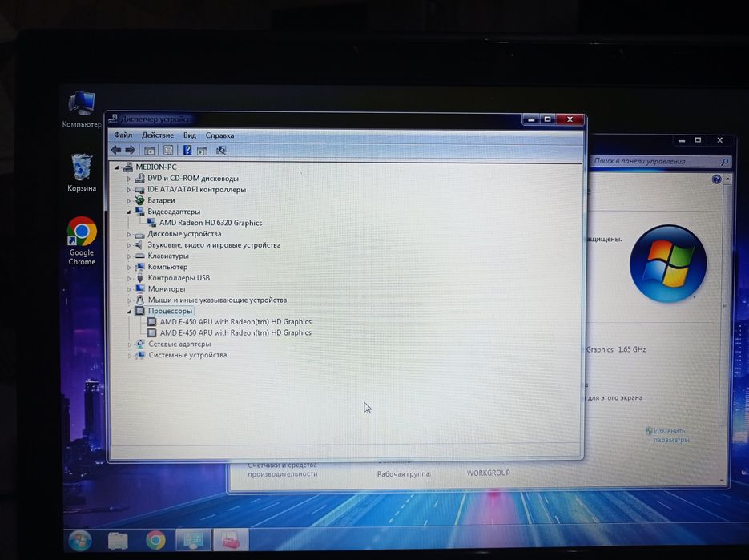Open Chrome from the taskbar
Image resolution: width=749 pixels, height=560 pixels.
coord(155,541)
